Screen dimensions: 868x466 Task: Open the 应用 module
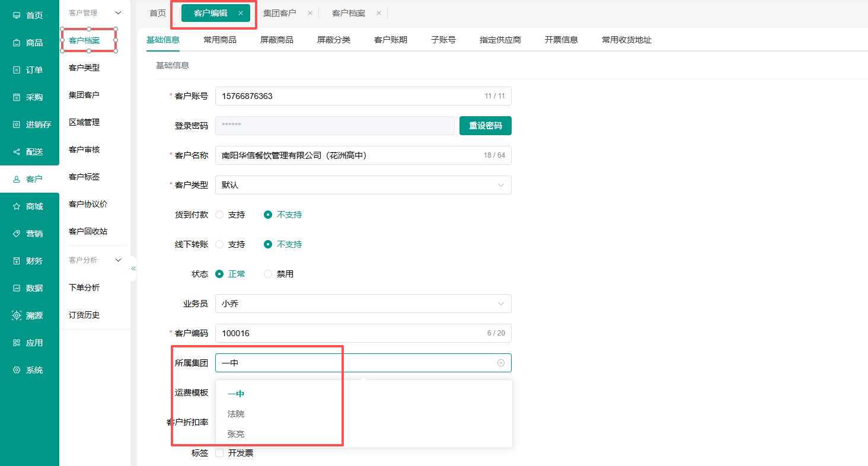tap(30, 343)
